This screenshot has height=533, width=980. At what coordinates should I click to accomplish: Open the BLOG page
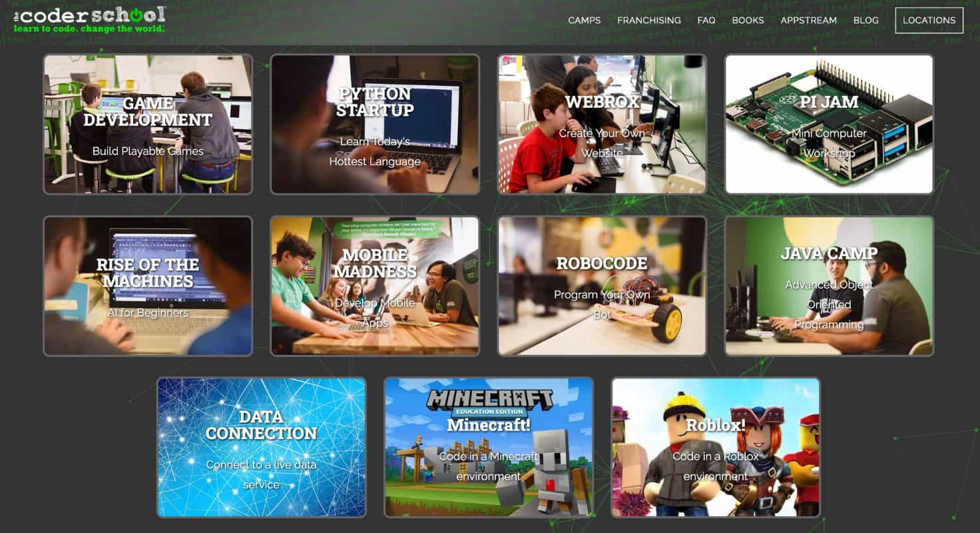click(865, 20)
